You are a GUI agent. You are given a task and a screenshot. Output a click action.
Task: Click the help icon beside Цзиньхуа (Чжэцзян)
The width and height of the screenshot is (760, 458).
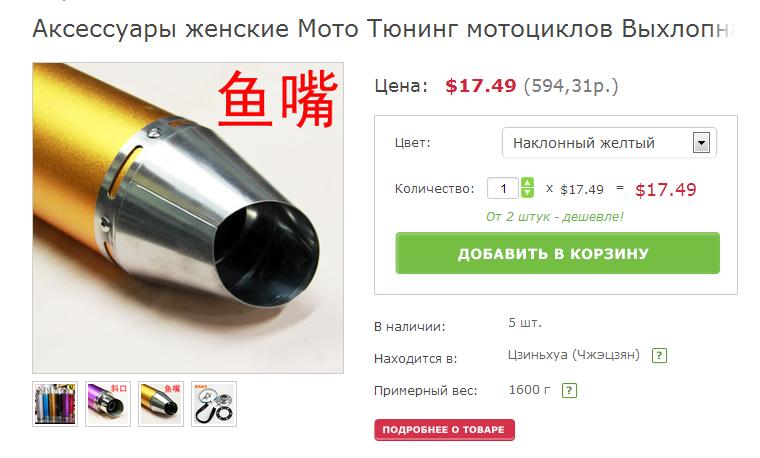point(659,356)
